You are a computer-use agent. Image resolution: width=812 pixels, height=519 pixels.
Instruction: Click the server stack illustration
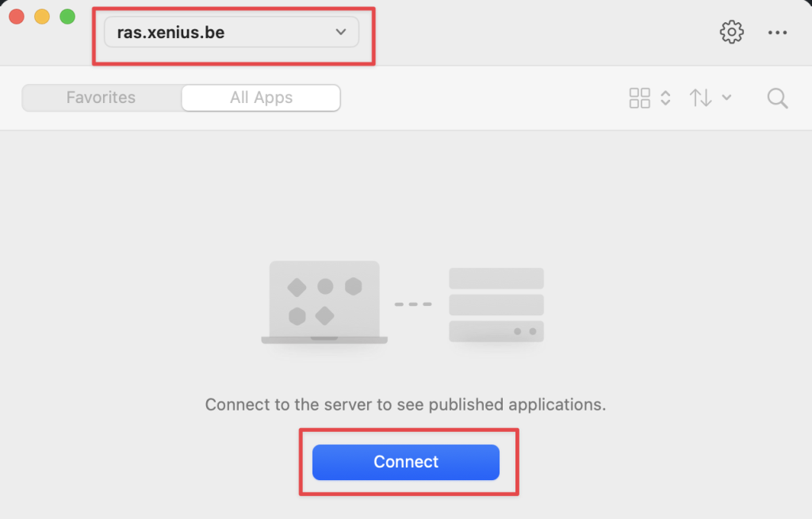click(496, 304)
